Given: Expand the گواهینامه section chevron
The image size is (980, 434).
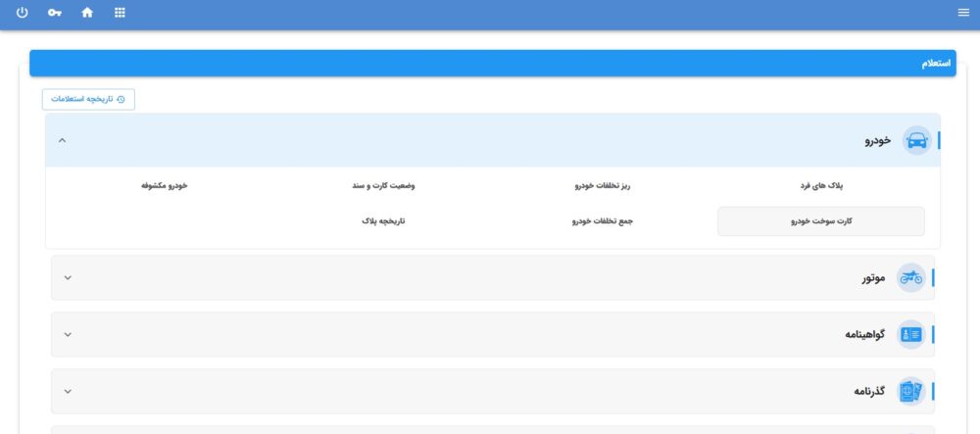Looking at the screenshot, I should pos(69,335).
